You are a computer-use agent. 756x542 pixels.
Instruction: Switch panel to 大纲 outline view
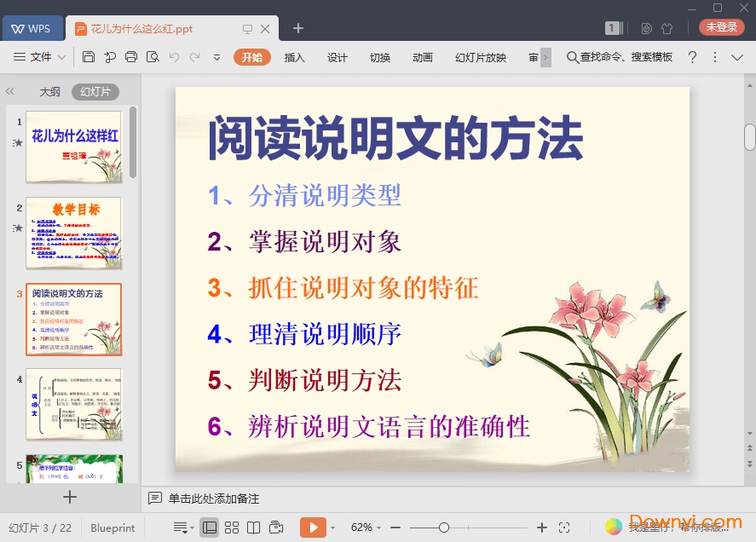(49, 92)
